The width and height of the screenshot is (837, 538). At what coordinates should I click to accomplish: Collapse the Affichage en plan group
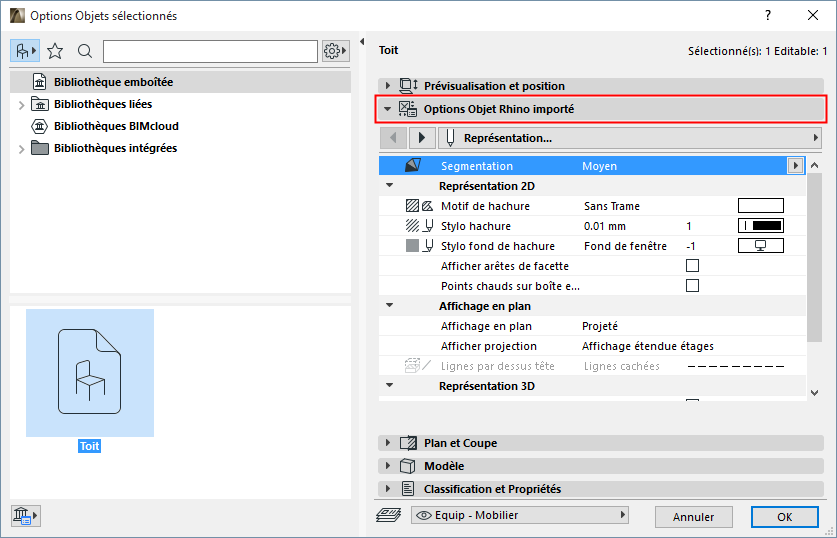(x=390, y=305)
